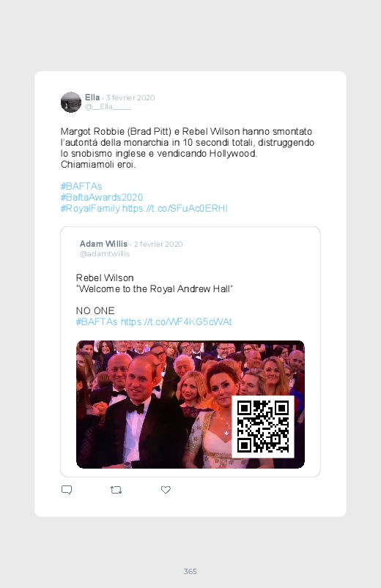Click the reply speech bubble icon
Image resolution: width=381 pixels, height=588 pixels.
pos(67,490)
